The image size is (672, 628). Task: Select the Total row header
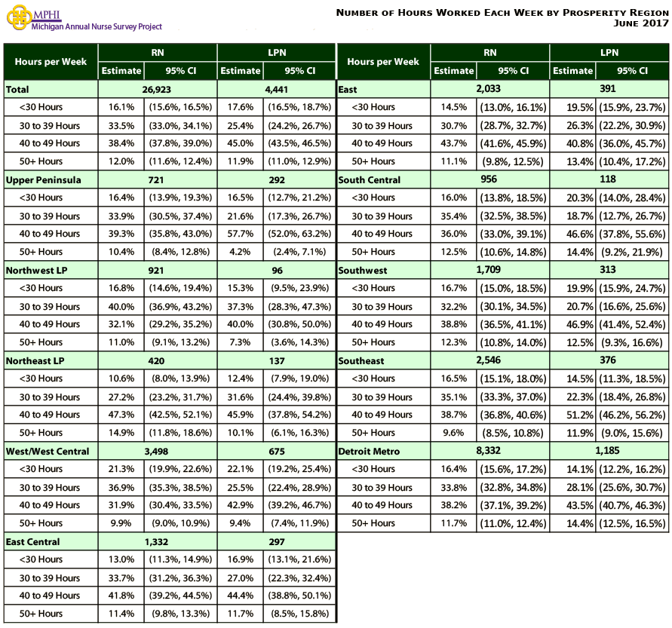tap(18, 89)
